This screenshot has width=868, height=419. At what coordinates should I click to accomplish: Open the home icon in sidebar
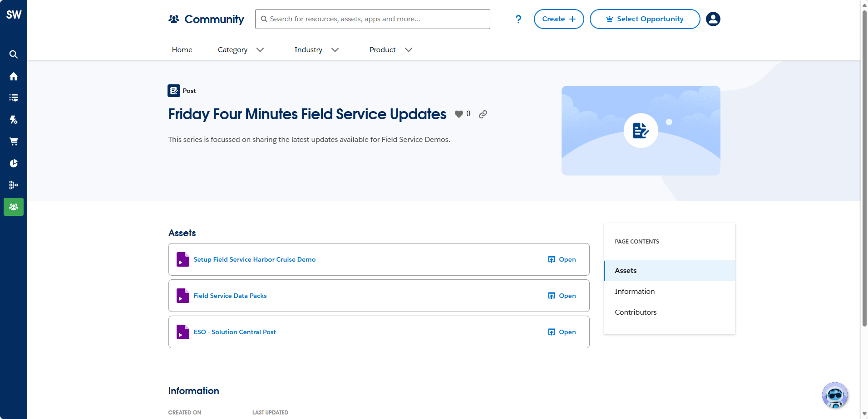point(14,76)
